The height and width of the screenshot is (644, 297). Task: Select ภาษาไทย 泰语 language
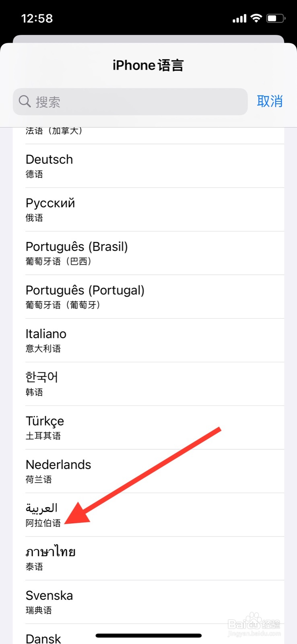[x=148, y=558]
